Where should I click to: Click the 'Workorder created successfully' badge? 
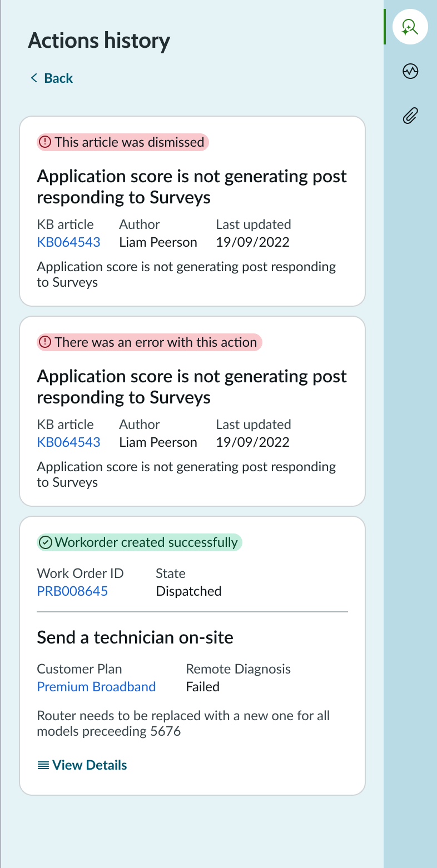tap(139, 542)
